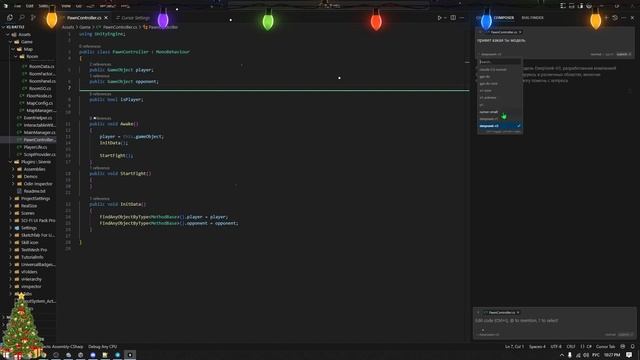Switch to the PawnController.cs editor tab
The width and height of the screenshot is (640, 360).
[84, 18]
